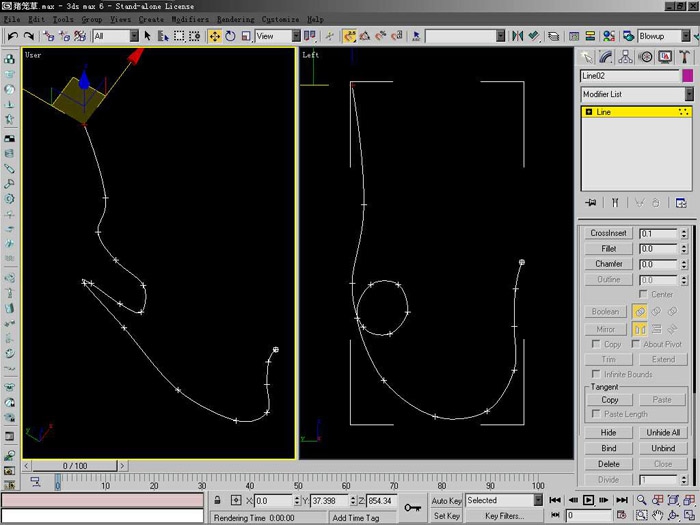Toggle the 3D Snaps icon
700x525 pixels.
[349, 36]
